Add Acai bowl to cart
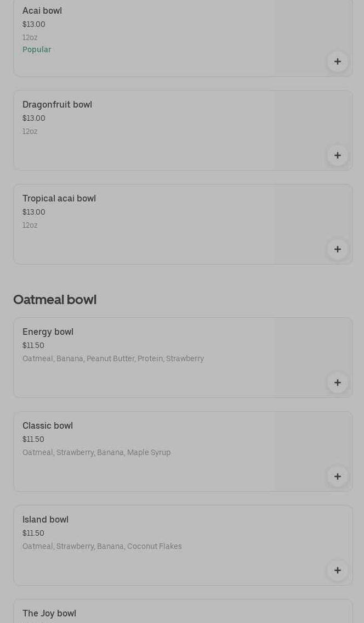The height and width of the screenshot is (623, 364). click(338, 61)
